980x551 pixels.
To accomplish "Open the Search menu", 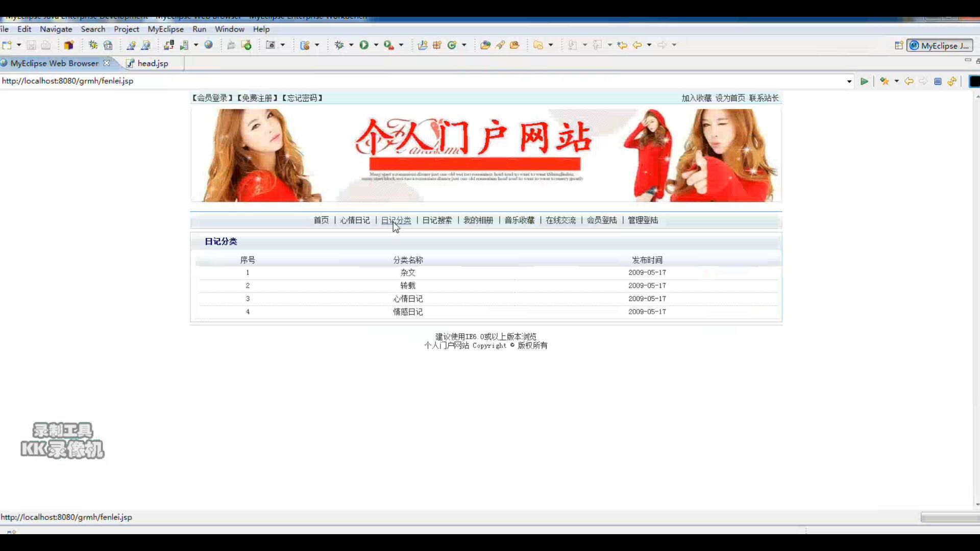I will (x=93, y=29).
